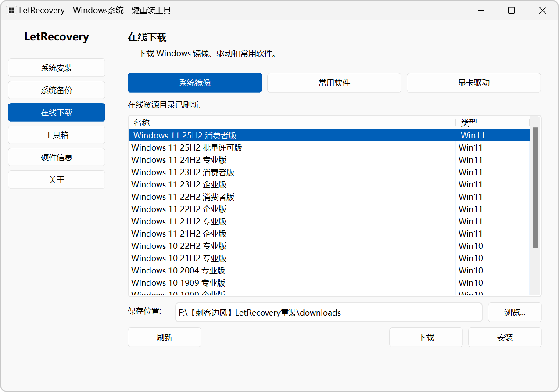Click the 下载 button

(426, 337)
